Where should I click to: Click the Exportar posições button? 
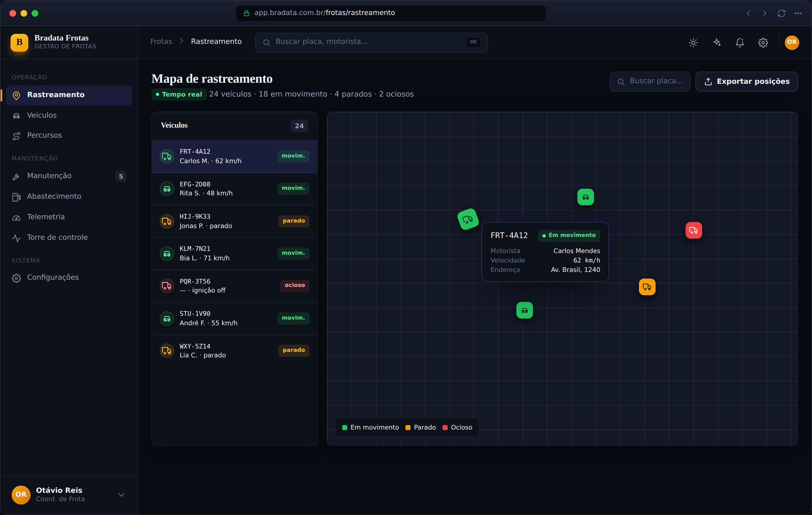coord(746,81)
